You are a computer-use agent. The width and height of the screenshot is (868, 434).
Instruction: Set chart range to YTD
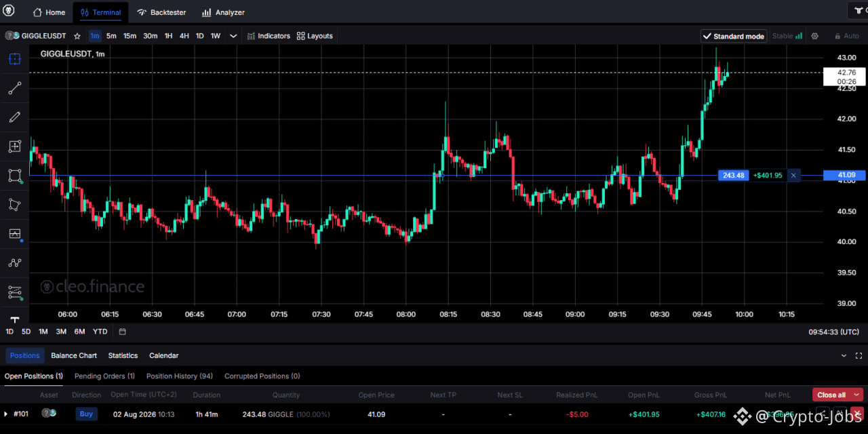pyautogui.click(x=100, y=332)
